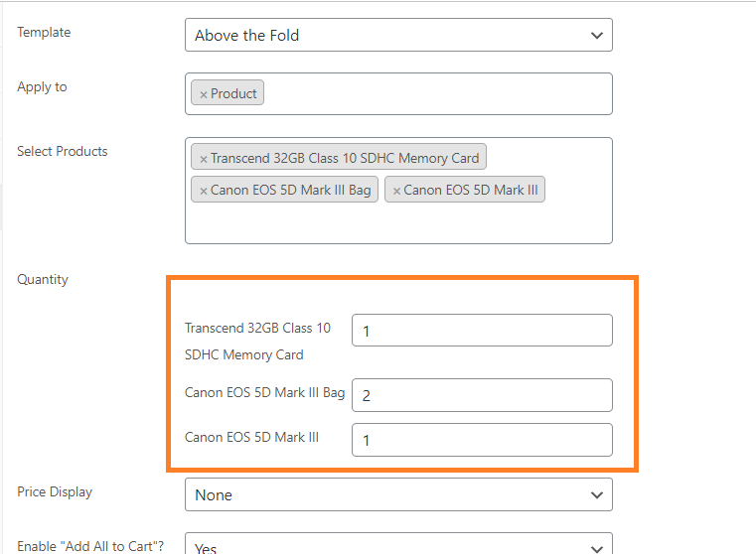Screen dimensions: 756x554
Task: Click the Price Display label
Action: (x=55, y=491)
